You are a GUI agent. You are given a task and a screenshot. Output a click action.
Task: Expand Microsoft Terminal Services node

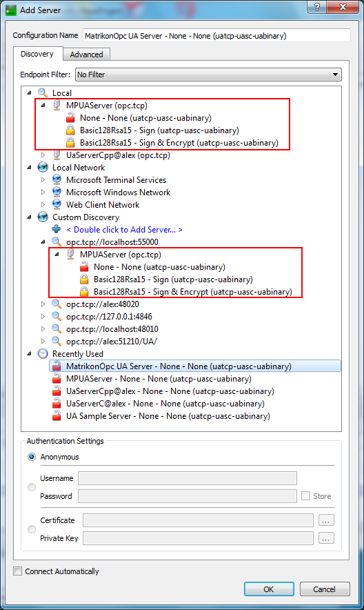pos(43,179)
